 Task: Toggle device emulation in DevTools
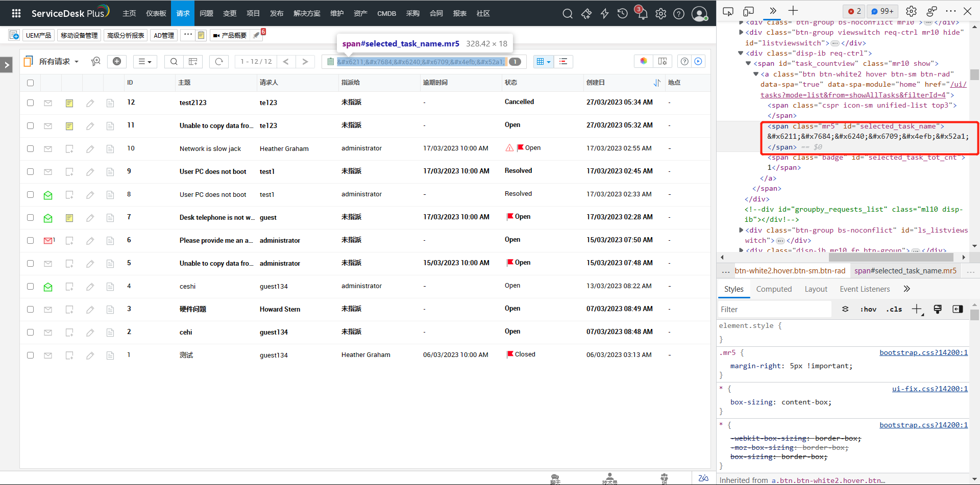pos(749,11)
